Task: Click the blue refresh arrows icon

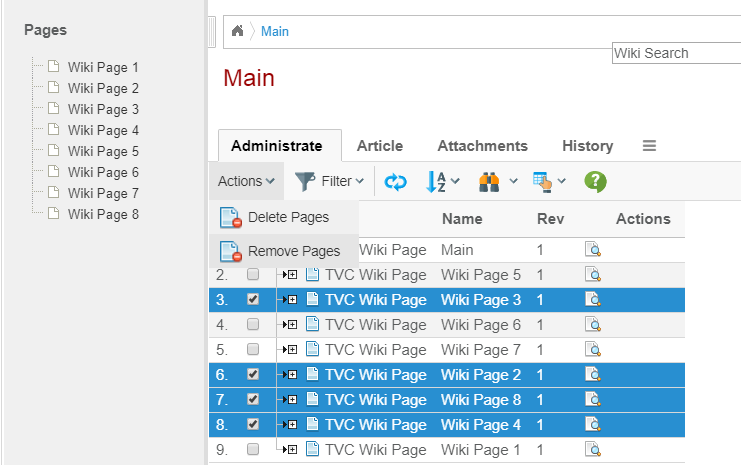Action: pos(396,181)
